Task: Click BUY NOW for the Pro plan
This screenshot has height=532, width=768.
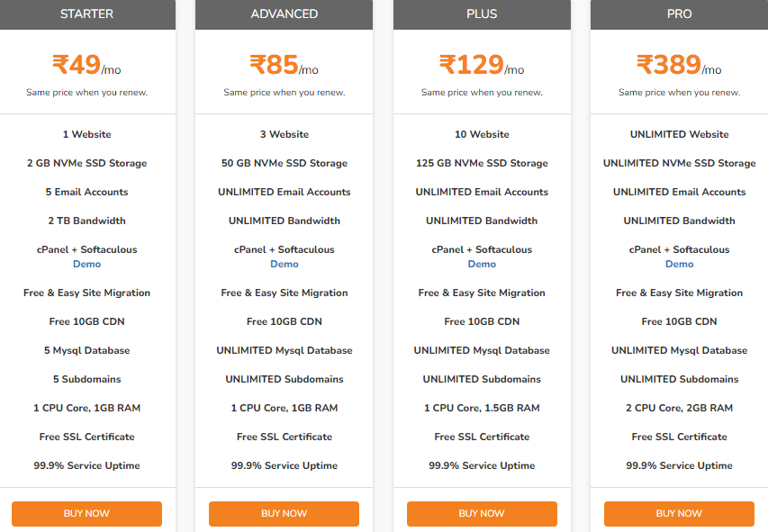Action: point(680,513)
